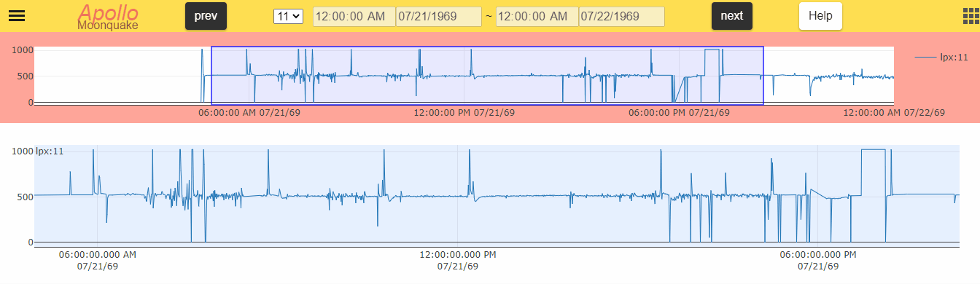Edit the start date 07/21/1969 field

point(438,17)
